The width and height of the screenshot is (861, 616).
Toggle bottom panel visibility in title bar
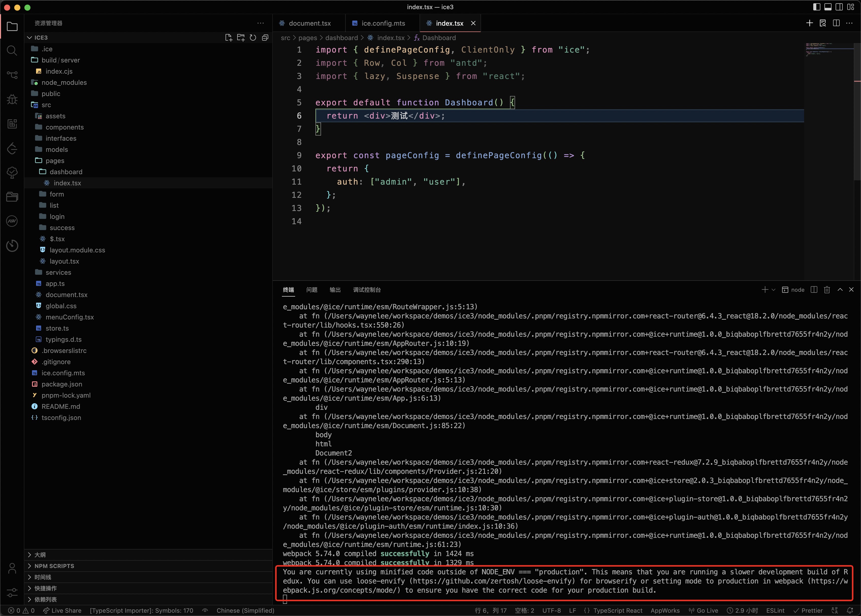coord(828,7)
